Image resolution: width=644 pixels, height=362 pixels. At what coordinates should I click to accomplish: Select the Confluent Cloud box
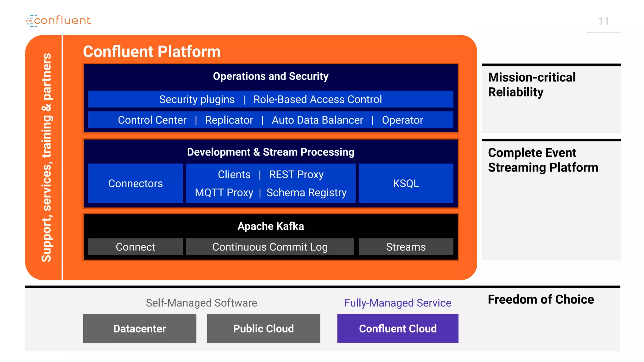(397, 328)
